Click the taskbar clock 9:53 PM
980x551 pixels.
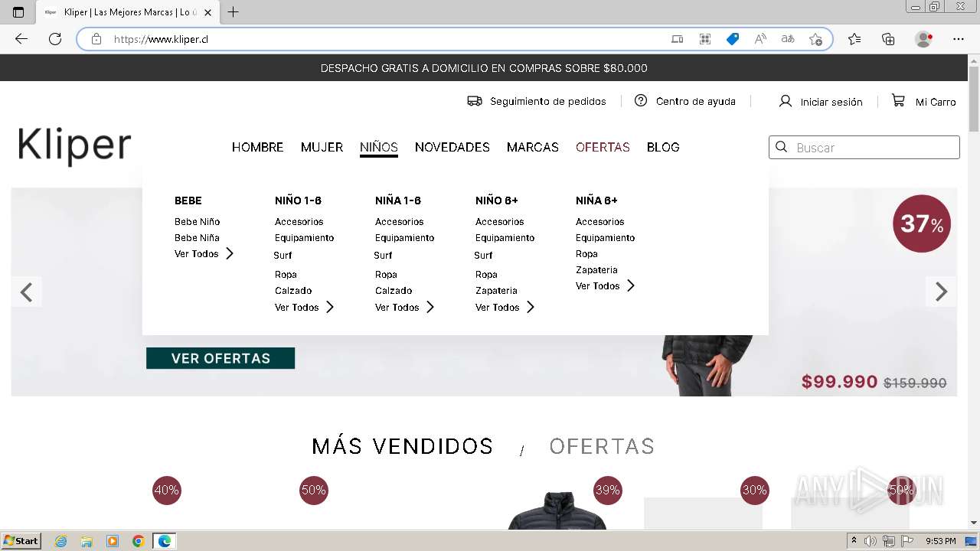coord(940,541)
